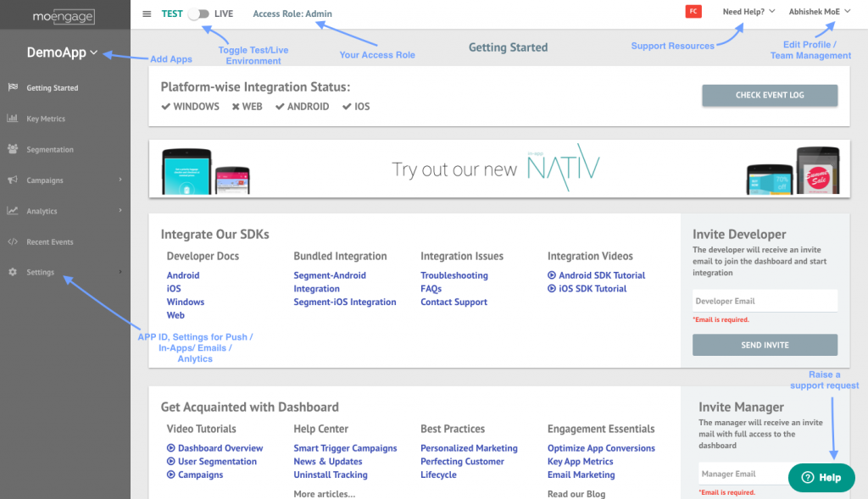Click the Key Metrics bar chart icon
868x499 pixels.
click(x=13, y=119)
